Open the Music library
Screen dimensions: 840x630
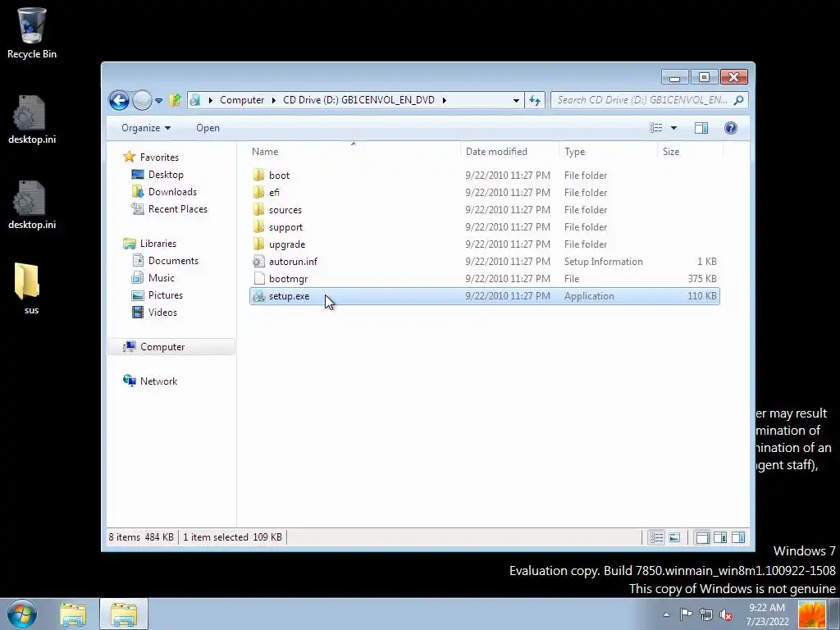pyautogui.click(x=162, y=278)
